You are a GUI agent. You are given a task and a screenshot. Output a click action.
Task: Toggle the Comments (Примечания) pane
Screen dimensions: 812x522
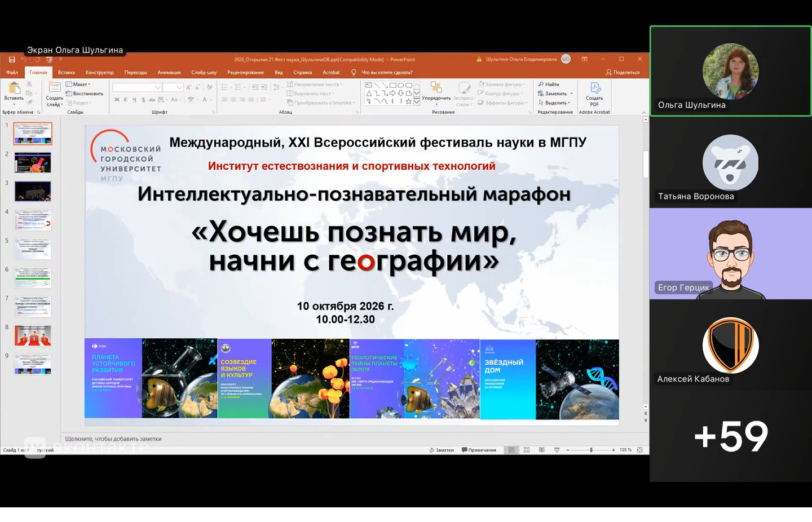coord(479,450)
